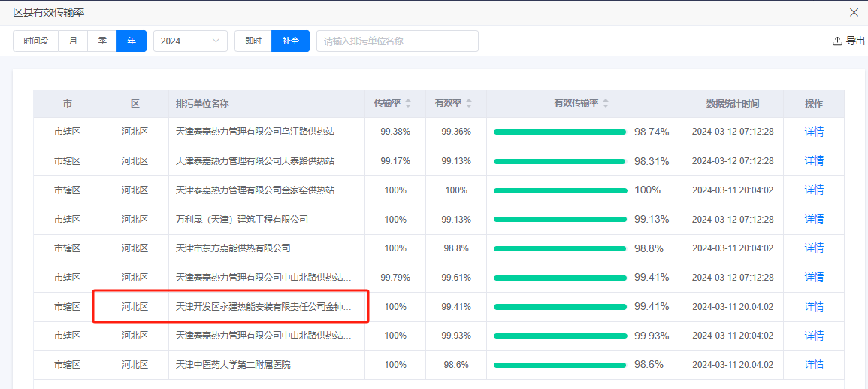Select the 年 period option

coord(132,41)
